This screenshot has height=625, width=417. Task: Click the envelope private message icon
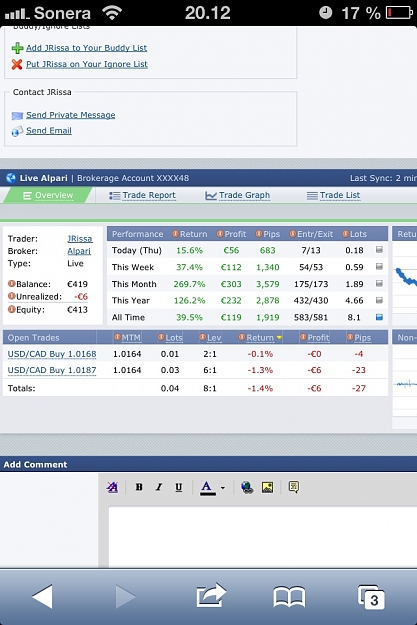click(x=17, y=116)
